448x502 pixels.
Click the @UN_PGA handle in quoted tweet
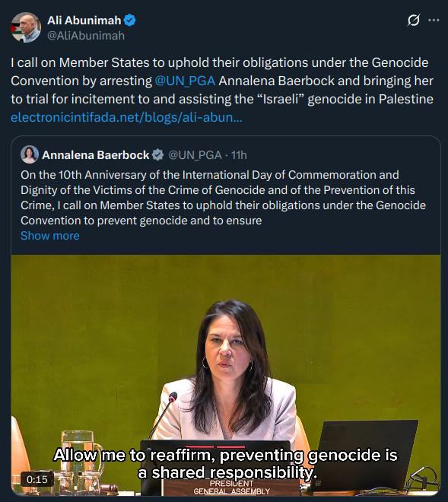click(x=195, y=155)
